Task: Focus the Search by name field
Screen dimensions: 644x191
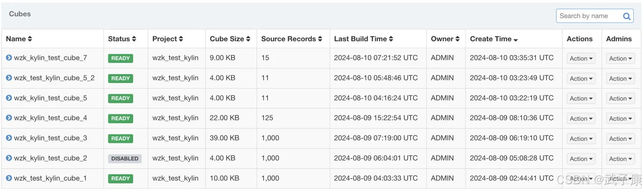Action: (x=588, y=16)
